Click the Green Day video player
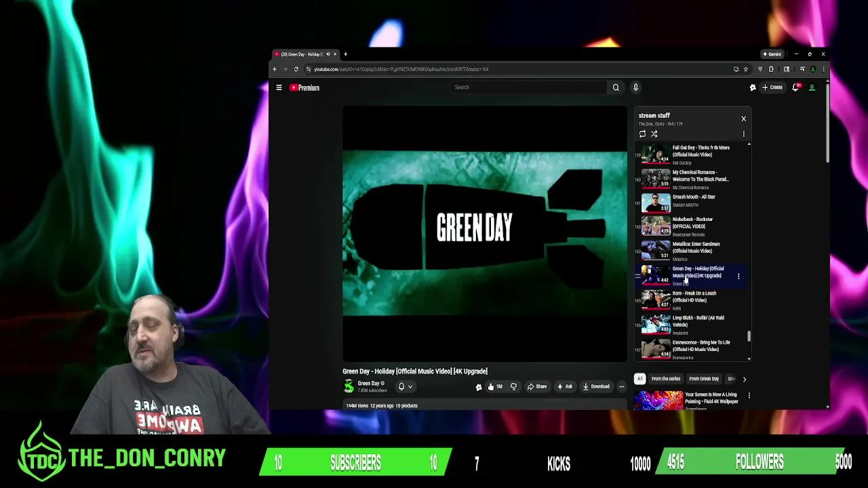The height and width of the screenshot is (488, 868). [485, 233]
